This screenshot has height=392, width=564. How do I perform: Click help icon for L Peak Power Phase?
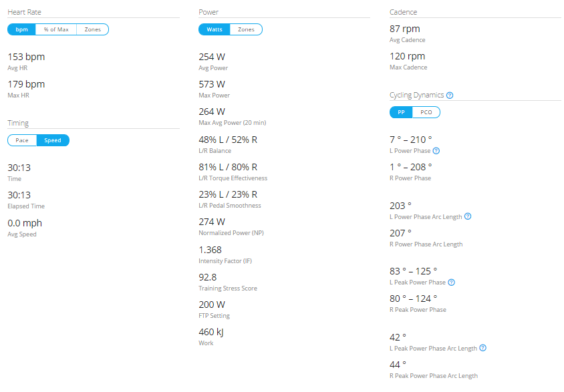click(452, 282)
